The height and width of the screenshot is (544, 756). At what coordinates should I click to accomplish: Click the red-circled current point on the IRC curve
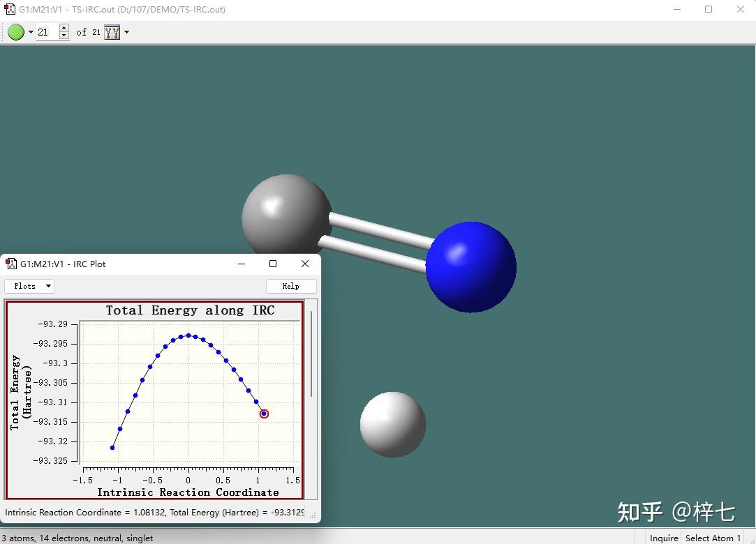click(264, 414)
